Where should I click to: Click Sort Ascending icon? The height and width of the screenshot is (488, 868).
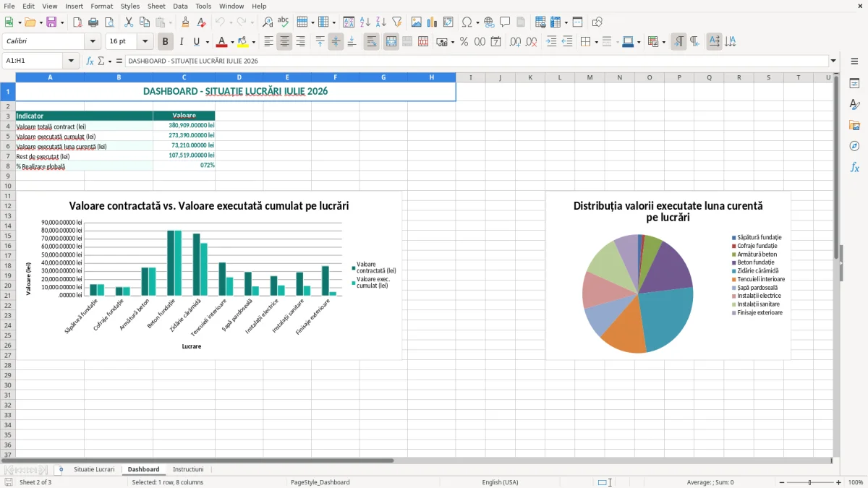[x=365, y=22]
